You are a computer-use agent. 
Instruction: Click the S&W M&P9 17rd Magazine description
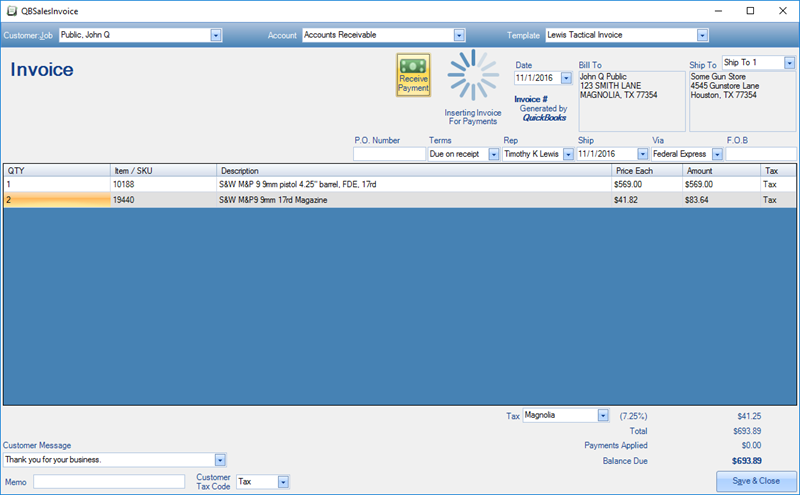pos(414,200)
